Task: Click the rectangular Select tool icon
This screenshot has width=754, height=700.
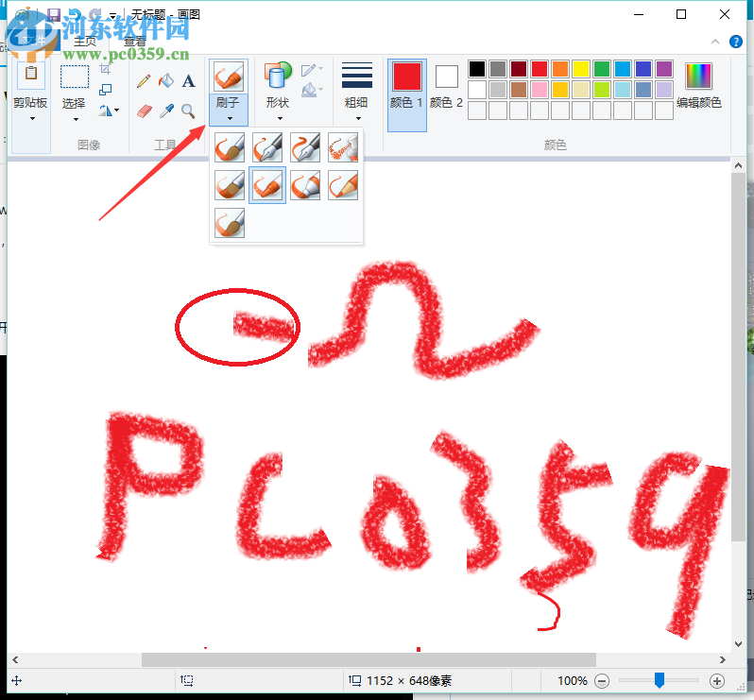Action: point(75,77)
